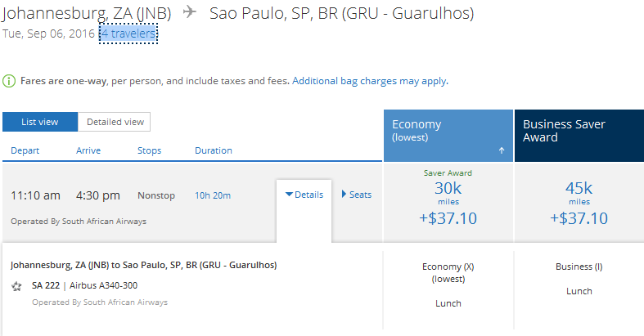Expand the Seats option

coord(356,195)
